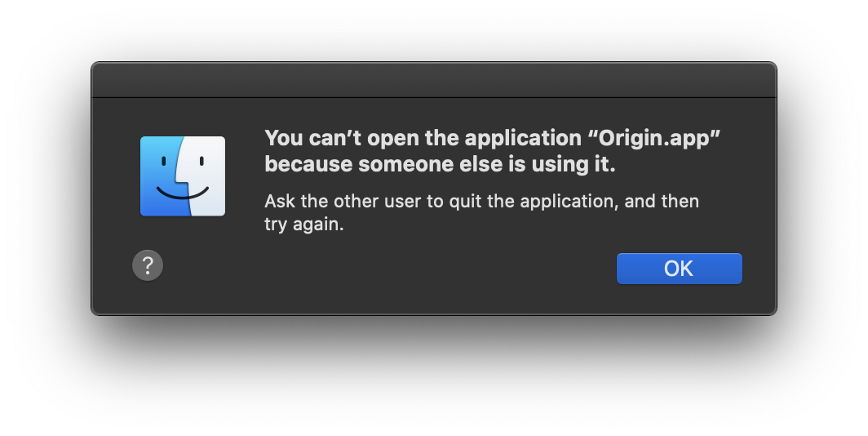Select the bold "You can't open the application" heading
The width and height of the screenshot is (868, 436).
tap(423, 138)
